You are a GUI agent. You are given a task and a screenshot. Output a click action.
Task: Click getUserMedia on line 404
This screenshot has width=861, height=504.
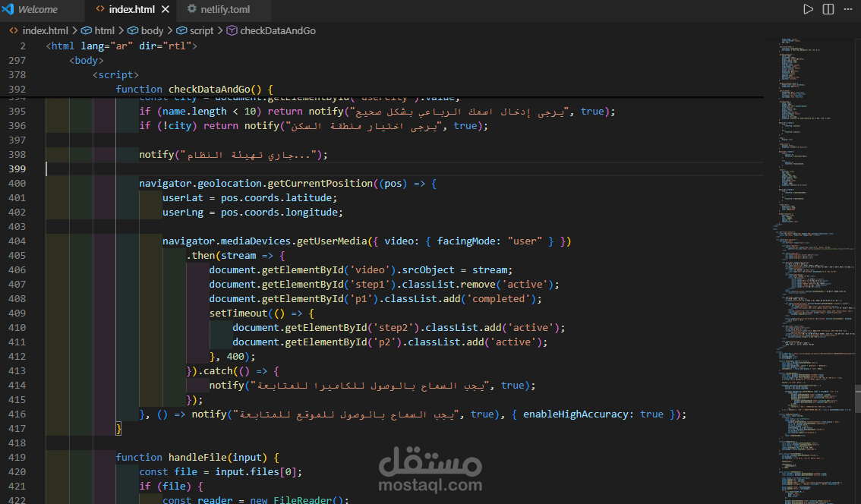coord(332,241)
